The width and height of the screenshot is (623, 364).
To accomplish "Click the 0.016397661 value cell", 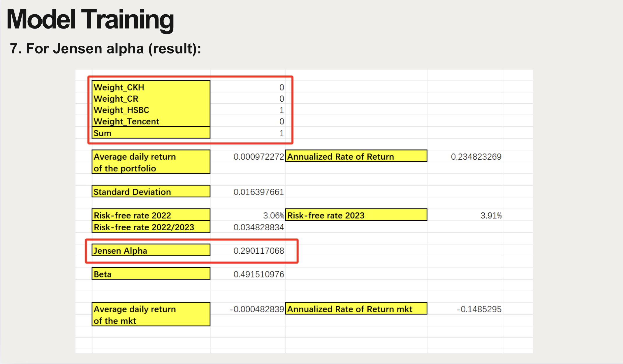I will 258,192.
